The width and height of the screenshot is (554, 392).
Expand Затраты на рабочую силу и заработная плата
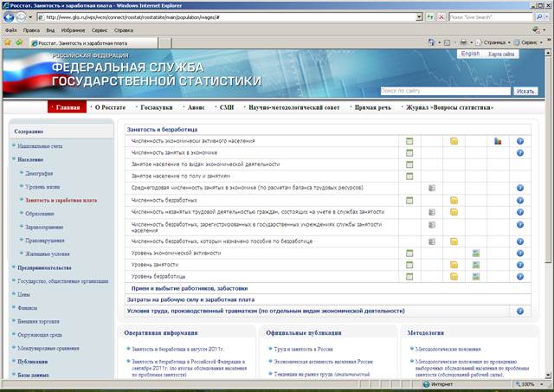190,299
